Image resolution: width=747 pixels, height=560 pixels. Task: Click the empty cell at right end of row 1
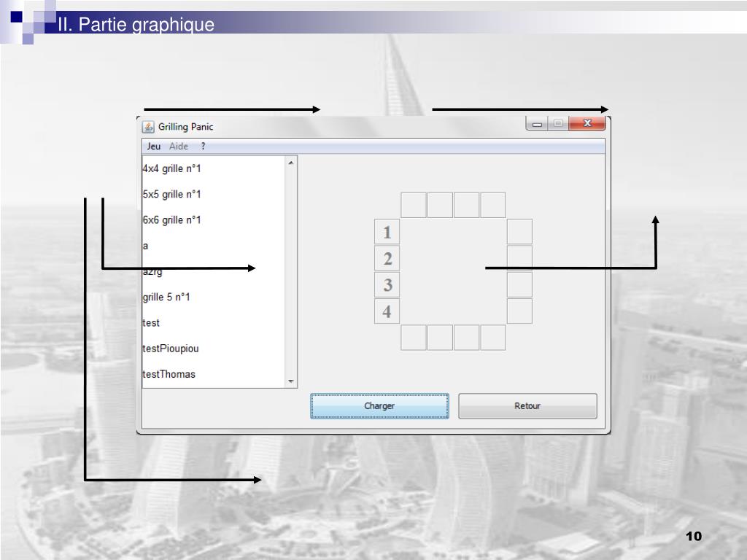519,232
